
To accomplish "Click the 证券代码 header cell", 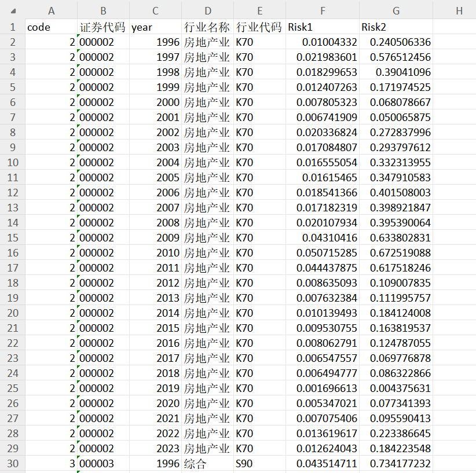I will click(x=103, y=27).
